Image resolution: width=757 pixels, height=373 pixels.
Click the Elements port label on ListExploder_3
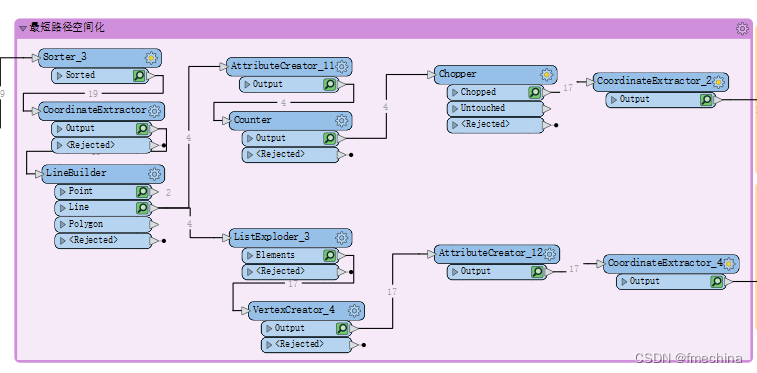tap(275, 255)
